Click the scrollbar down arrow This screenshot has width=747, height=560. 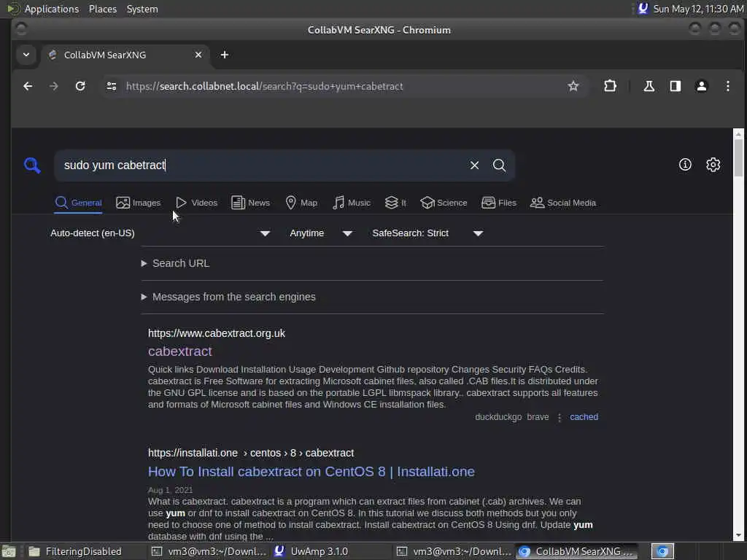[738, 536]
